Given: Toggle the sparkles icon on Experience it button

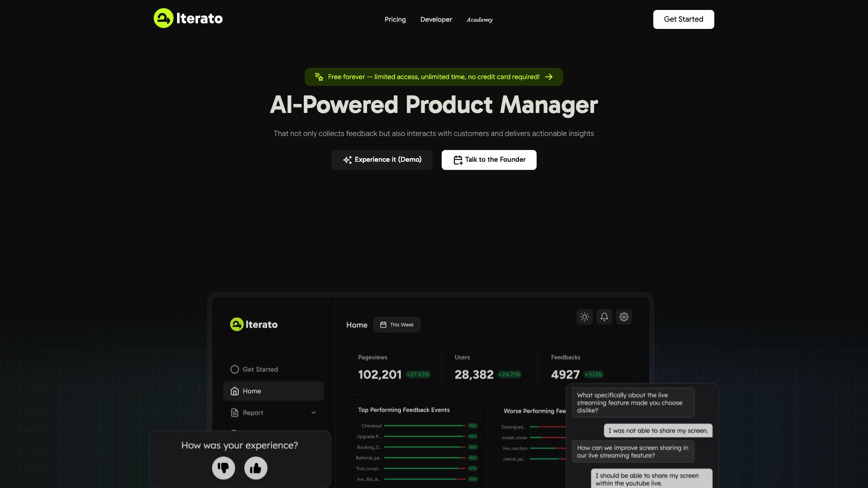Looking at the screenshot, I should click(347, 160).
